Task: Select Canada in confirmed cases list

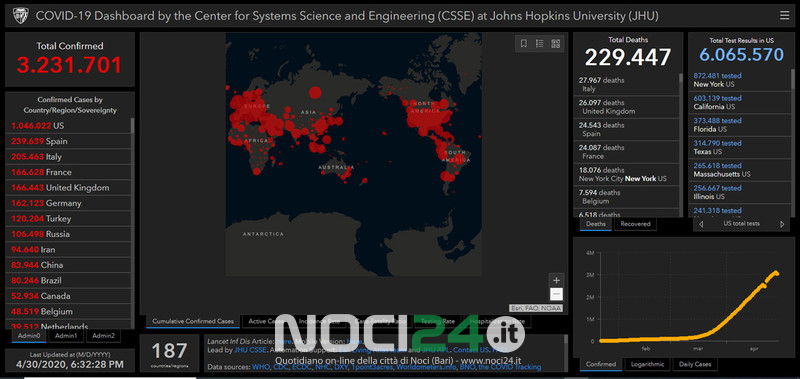Action: (68, 296)
